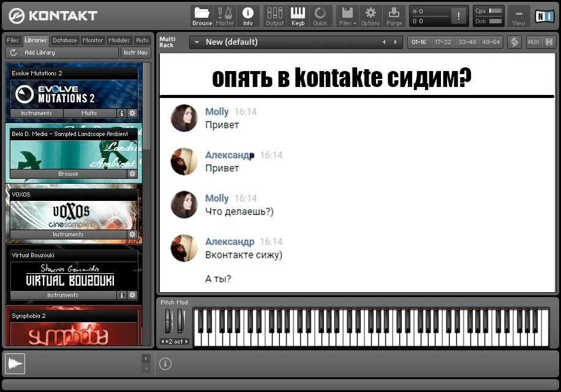Click the Native Instruments NI logo
The image size is (561, 392).
[x=544, y=16]
